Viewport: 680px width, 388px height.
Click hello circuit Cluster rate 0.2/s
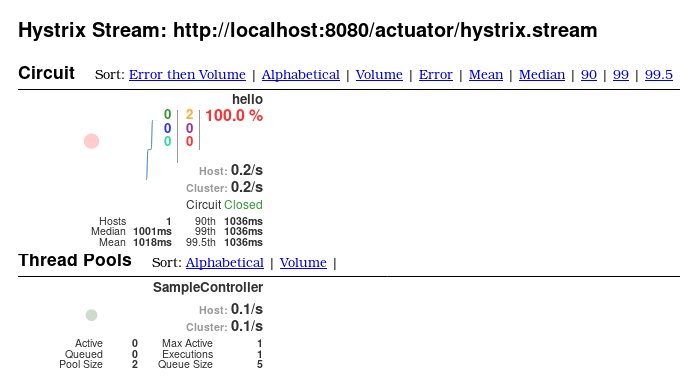[247, 187]
